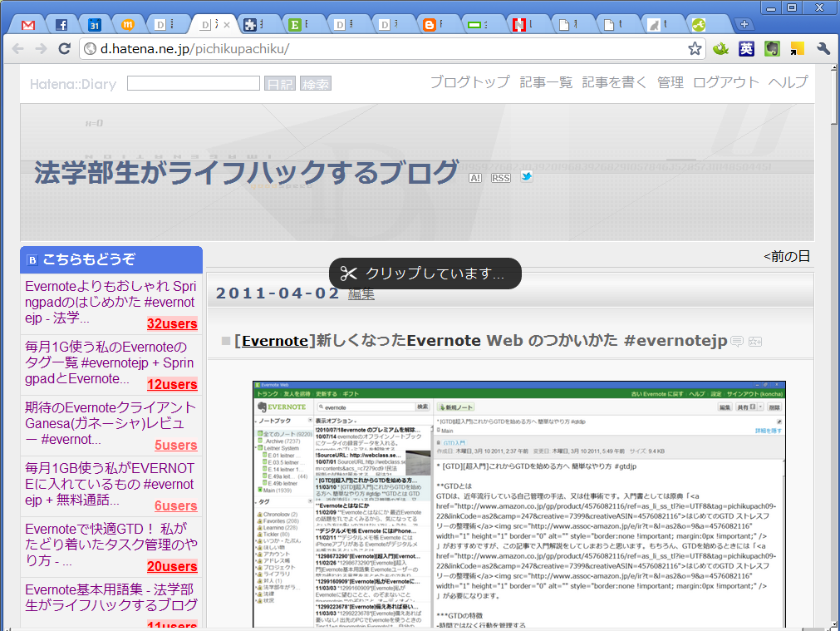Click the Hatena::Diary logo
The height and width of the screenshot is (631, 840).
[73, 84]
